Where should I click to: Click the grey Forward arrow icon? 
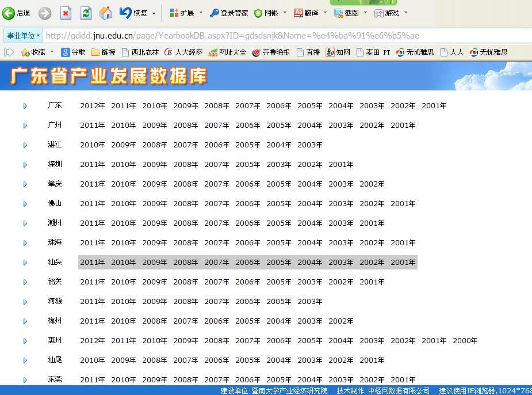[44, 13]
